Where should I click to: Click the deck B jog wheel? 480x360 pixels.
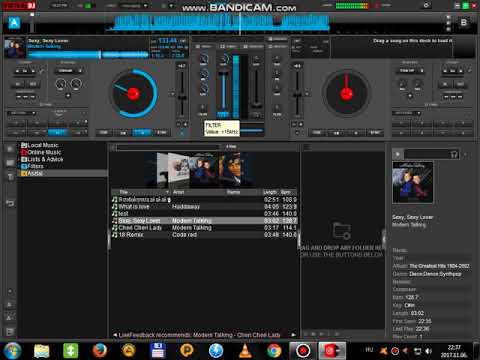[346, 93]
